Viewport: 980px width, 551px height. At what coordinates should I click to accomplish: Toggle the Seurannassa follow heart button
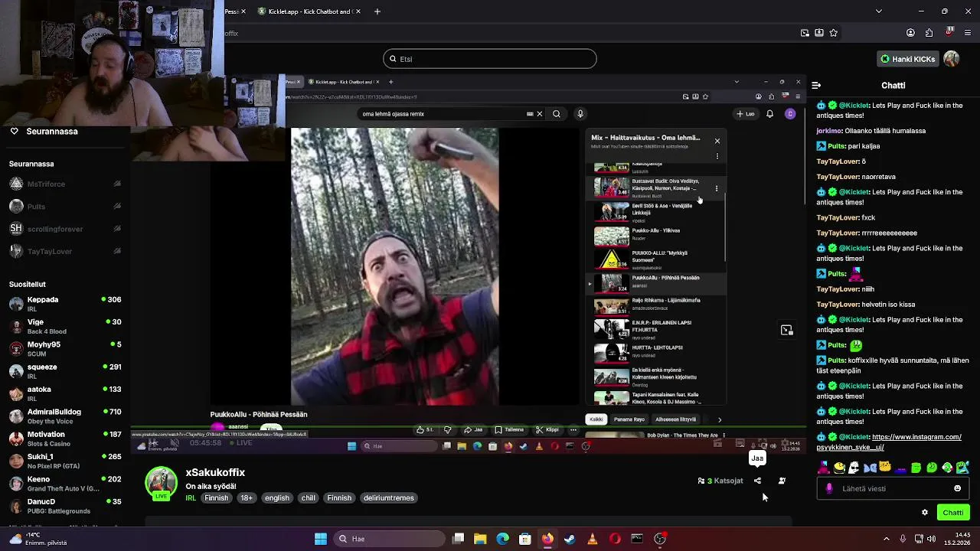[14, 131]
